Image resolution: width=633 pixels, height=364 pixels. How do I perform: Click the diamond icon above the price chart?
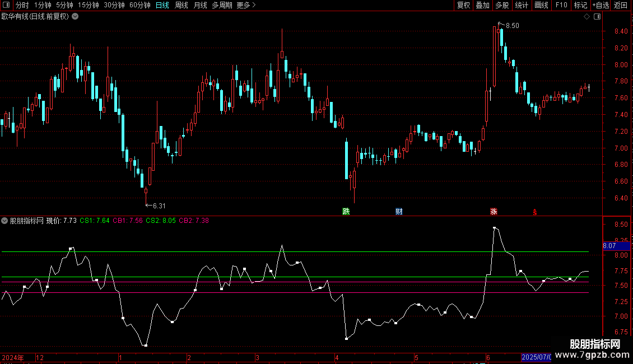(587, 17)
